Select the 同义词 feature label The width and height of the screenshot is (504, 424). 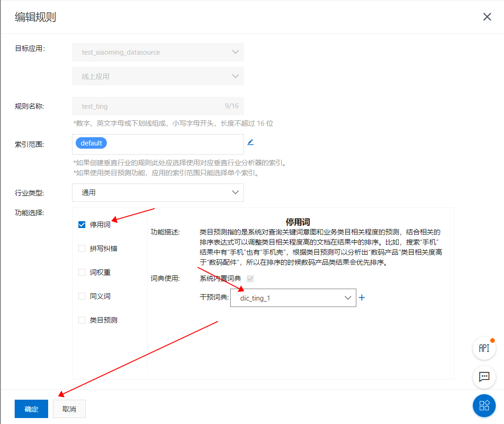100,296
